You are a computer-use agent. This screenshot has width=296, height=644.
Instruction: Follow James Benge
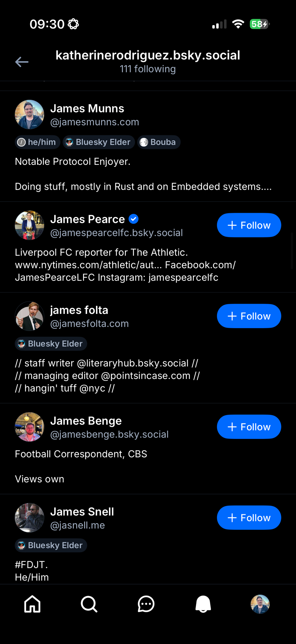(249, 427)
